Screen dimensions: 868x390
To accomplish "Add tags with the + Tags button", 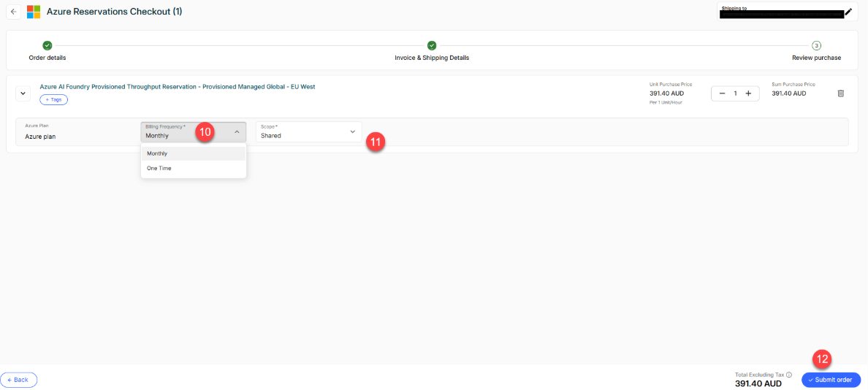I will (53, 99).
